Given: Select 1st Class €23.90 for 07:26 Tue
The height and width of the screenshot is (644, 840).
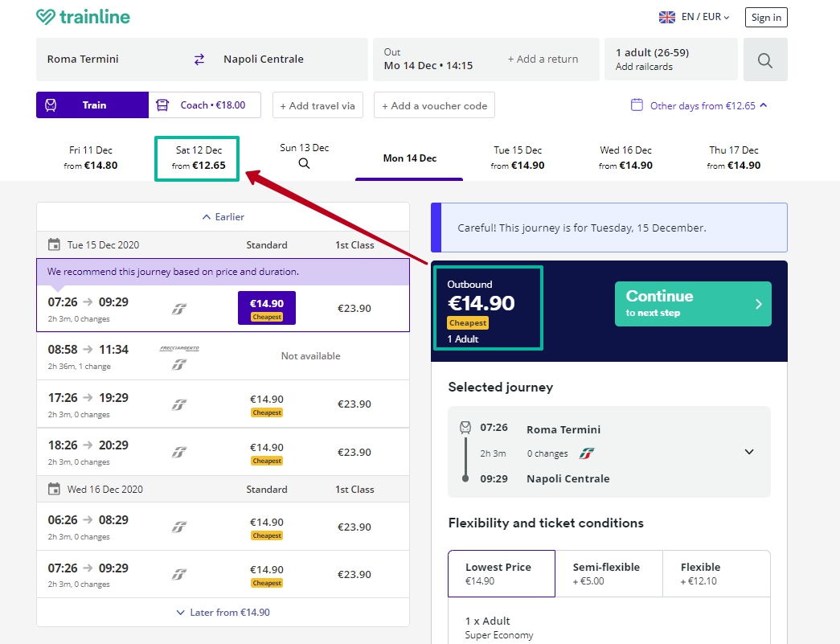Looking at the screenshot, I should pyautogui.click(x=354, y=309).
